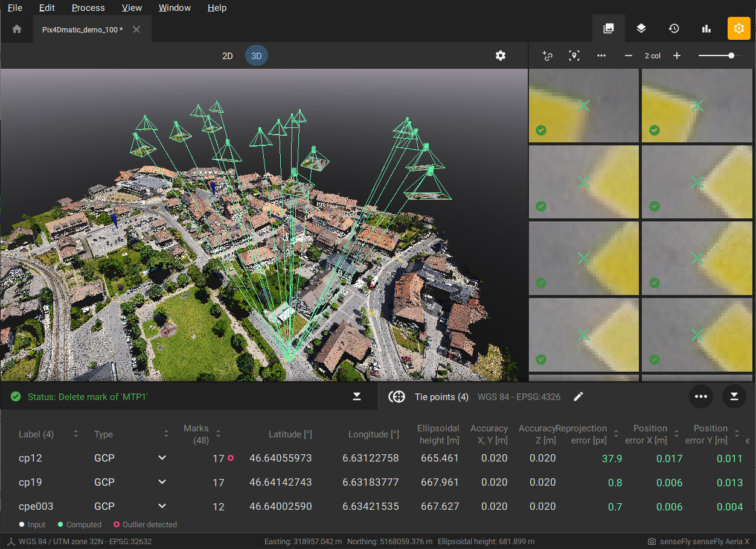The height and width of the screenshot is (549, 756).
Task: Open the View menu
Action: pos(132,8)
